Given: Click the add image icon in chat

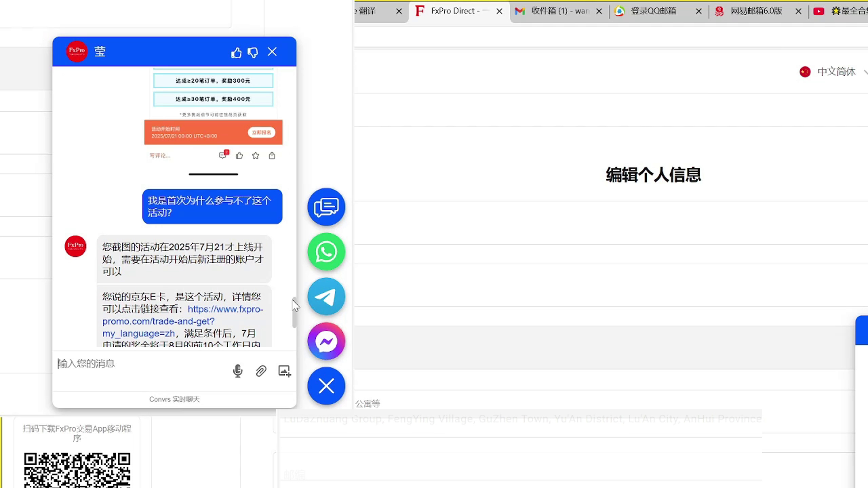Looking at the screenshot, I should click(x=284, y=371).
